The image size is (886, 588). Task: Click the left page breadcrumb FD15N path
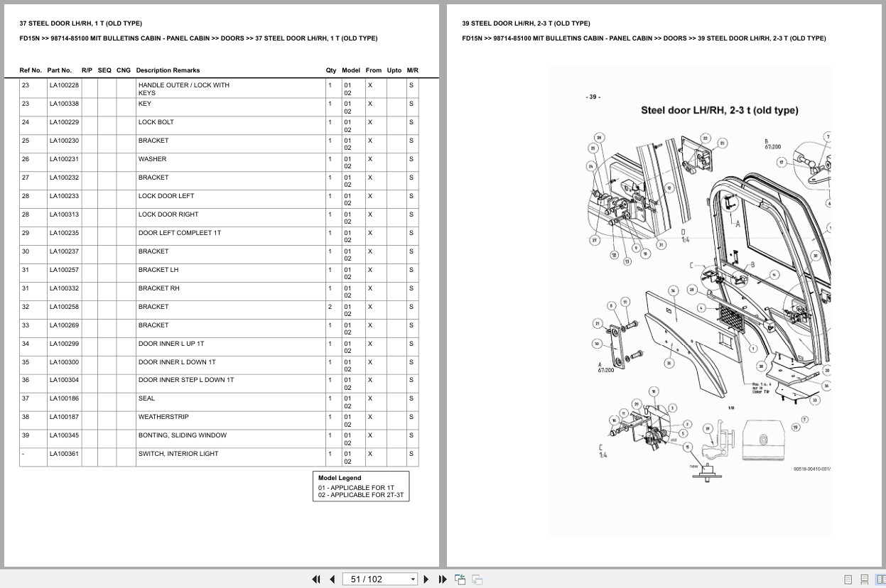coord(198,38)
